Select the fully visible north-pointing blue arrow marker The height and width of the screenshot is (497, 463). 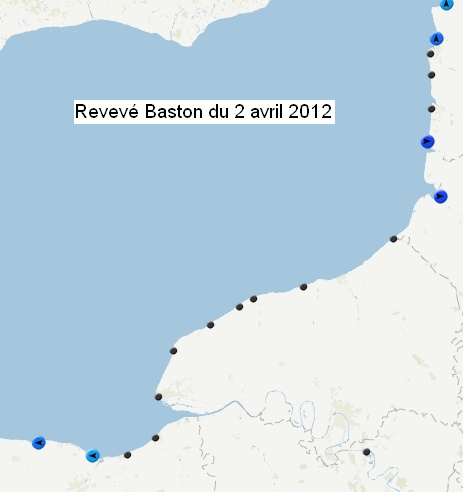coord(436,39)
